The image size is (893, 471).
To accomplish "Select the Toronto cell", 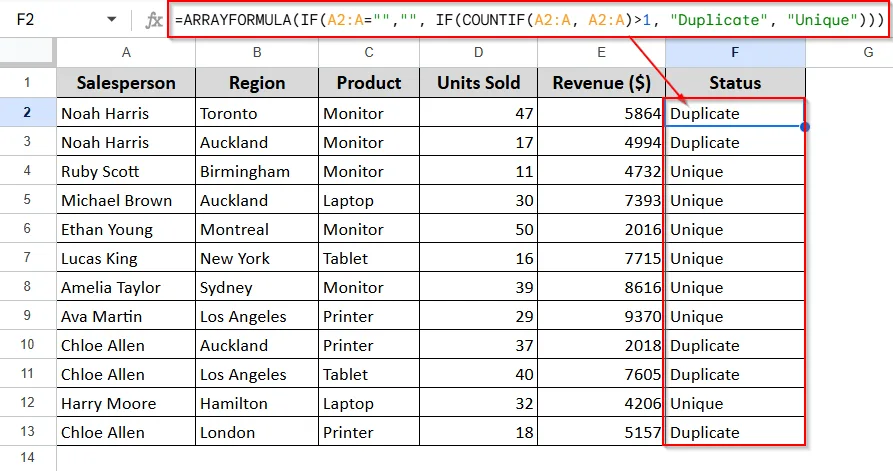I will [x=257, y=113].
